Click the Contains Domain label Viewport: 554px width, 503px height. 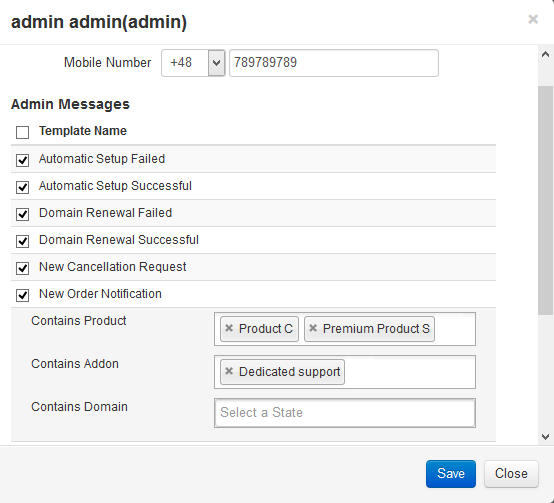coord(79,407)
